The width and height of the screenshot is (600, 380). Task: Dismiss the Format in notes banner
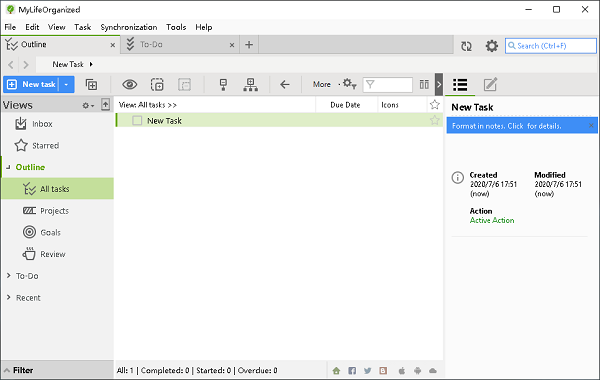click(591, 126)
